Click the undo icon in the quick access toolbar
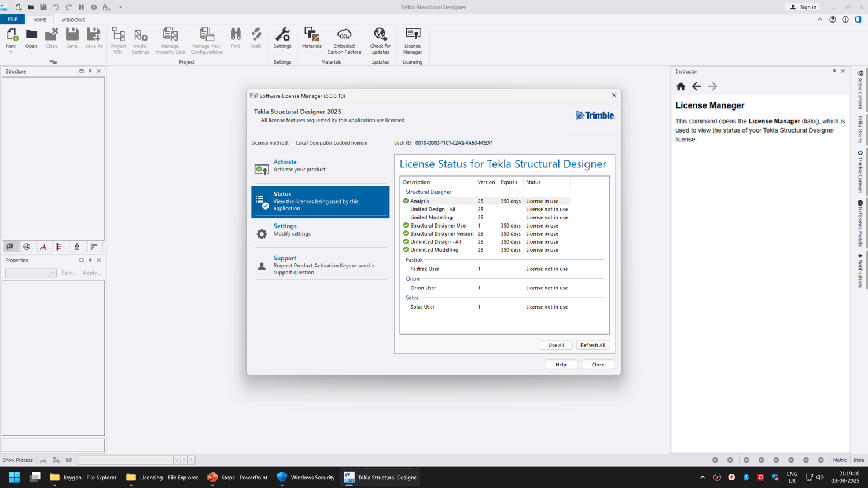The image size is (868, 488). (56, 7)
